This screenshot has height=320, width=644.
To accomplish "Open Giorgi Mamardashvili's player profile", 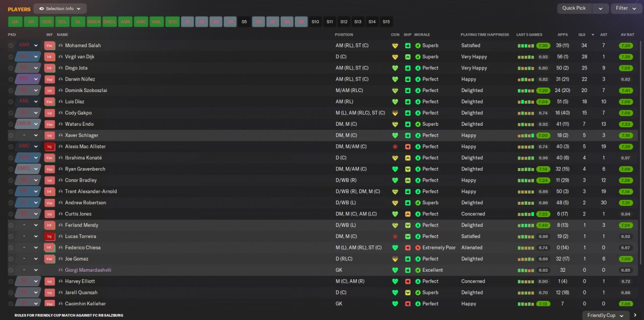I will tap(88, 270).
